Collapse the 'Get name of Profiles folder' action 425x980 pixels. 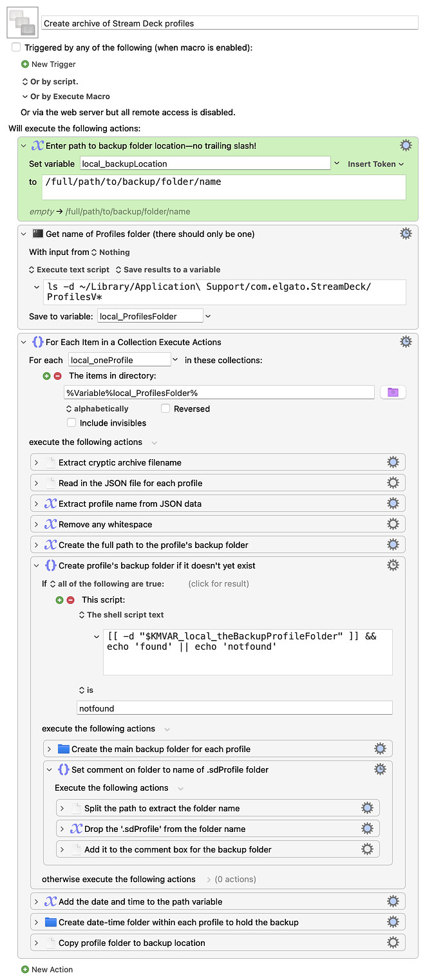pyautogui.click(x=24, y=234)
